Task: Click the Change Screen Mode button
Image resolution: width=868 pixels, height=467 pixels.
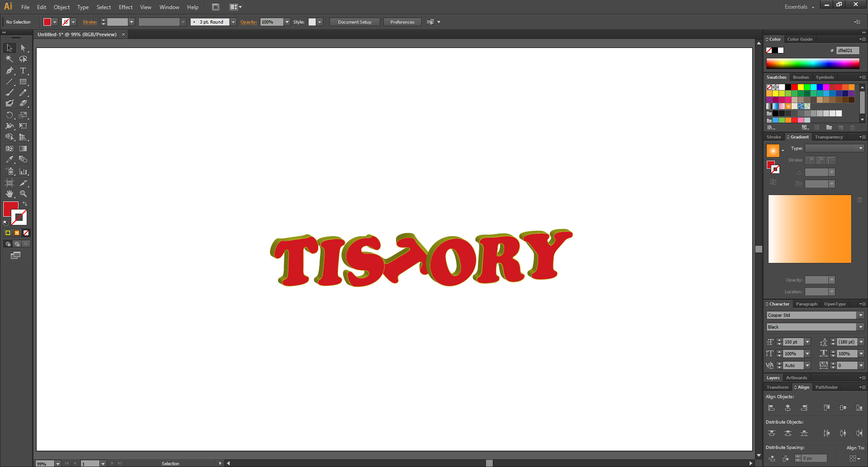Action: click(x=16, y=255)
